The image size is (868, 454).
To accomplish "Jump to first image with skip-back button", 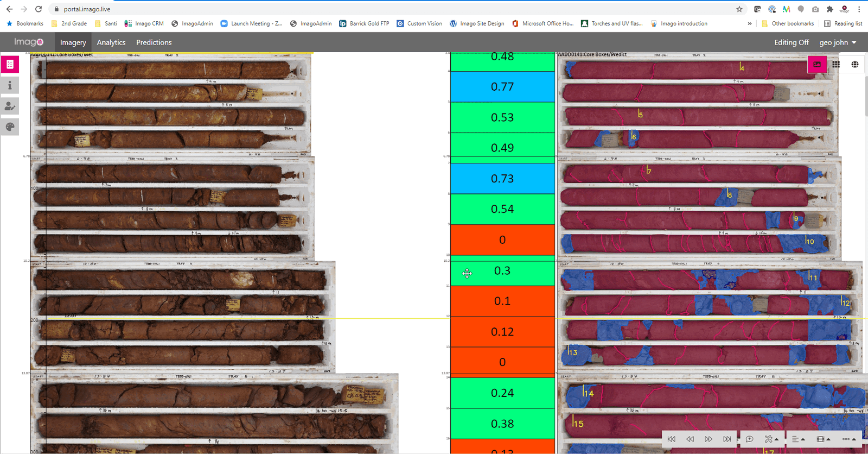I will click(x=672, y=439).
